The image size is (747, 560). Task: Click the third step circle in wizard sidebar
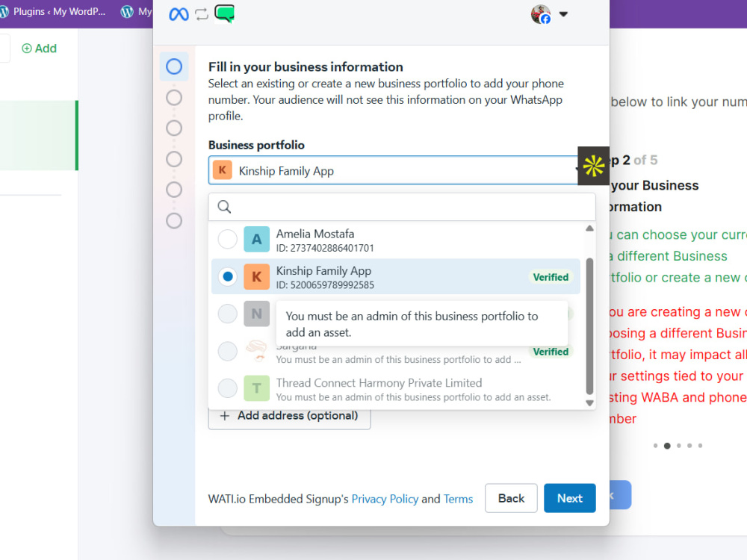tap(174, 128)
